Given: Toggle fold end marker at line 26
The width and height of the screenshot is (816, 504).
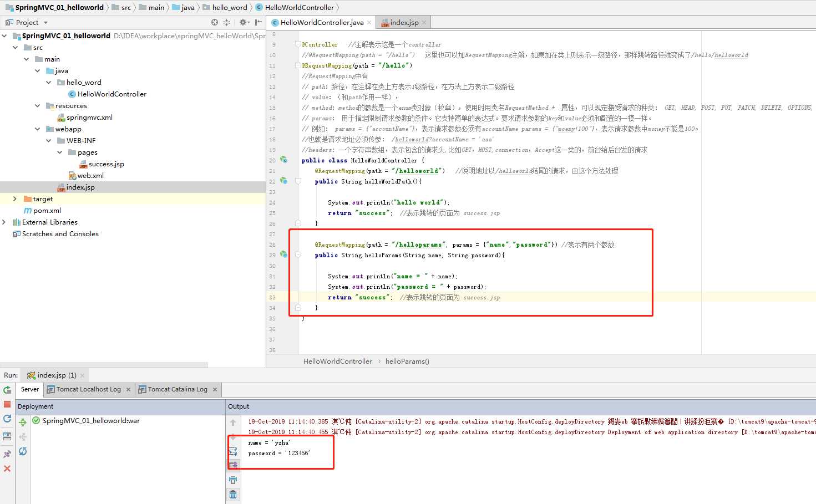Looking at the screenshot, I should 298,223.
